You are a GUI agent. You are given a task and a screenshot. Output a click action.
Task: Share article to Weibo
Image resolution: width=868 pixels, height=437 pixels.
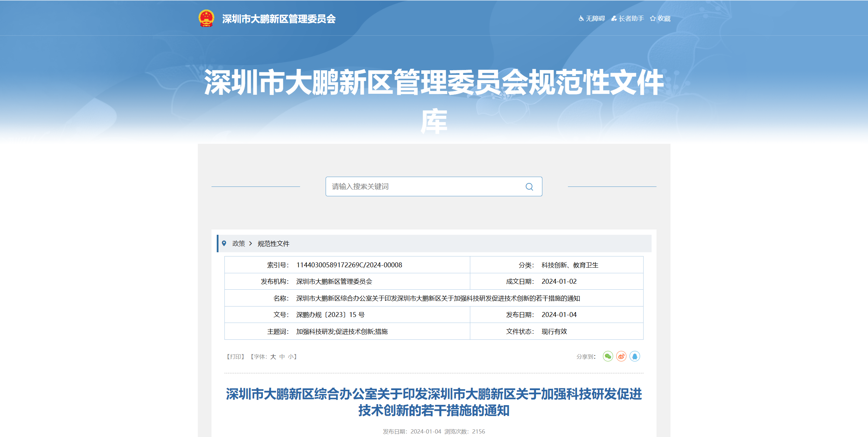pos(621,357)
